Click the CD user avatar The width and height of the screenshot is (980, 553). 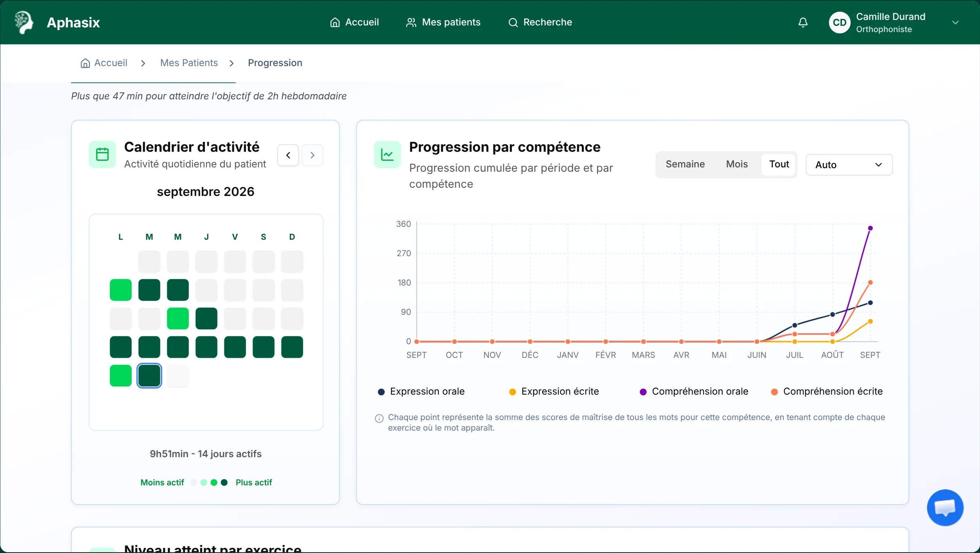coord(839,22)
